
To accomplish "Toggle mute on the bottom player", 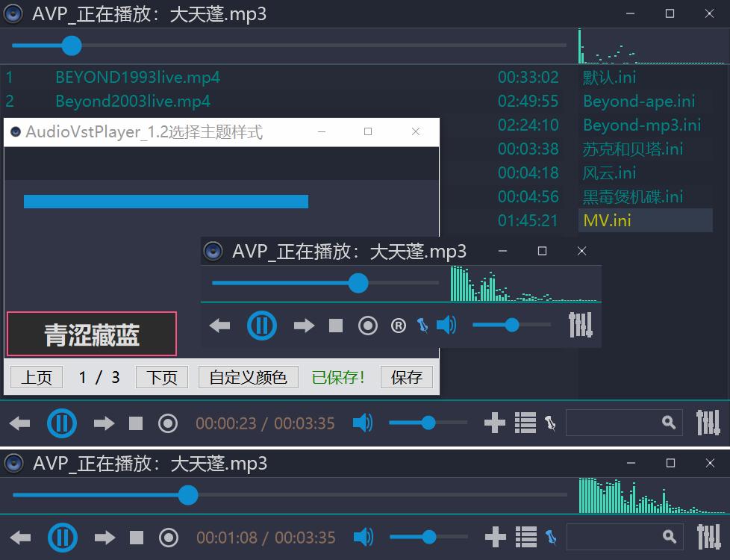I will [x=363, y=423].
